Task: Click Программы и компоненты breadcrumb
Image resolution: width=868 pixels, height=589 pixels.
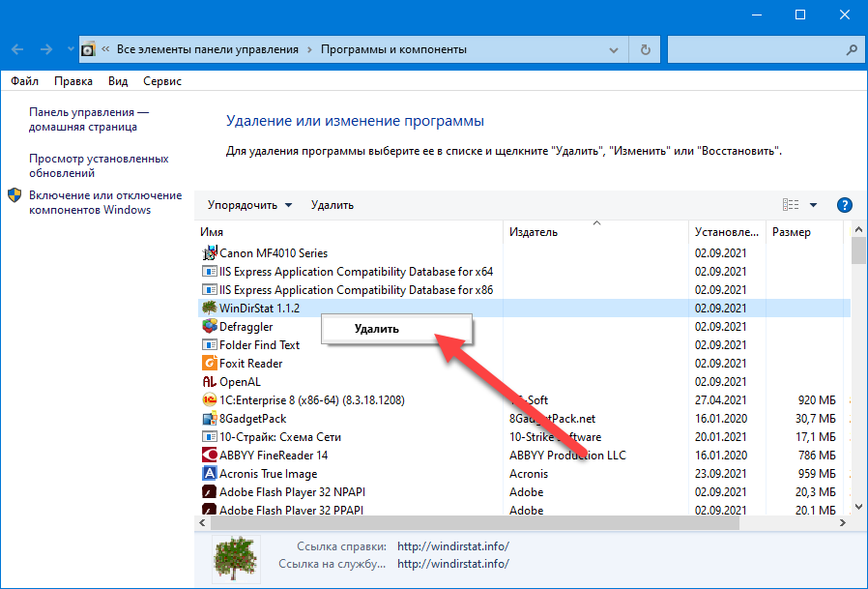Action: (393, 49)
